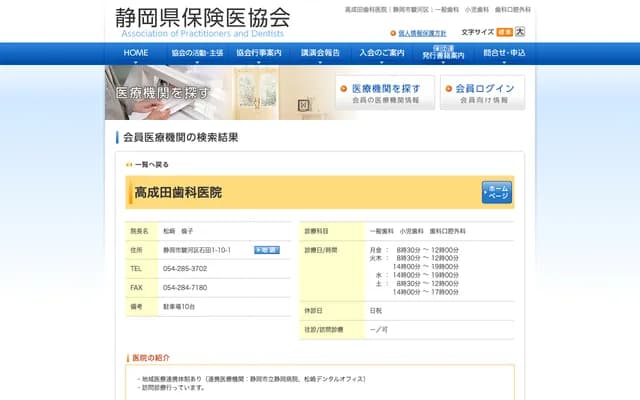Open the HOME menu item
Viewport: 640px width, 400px height.
136,53
